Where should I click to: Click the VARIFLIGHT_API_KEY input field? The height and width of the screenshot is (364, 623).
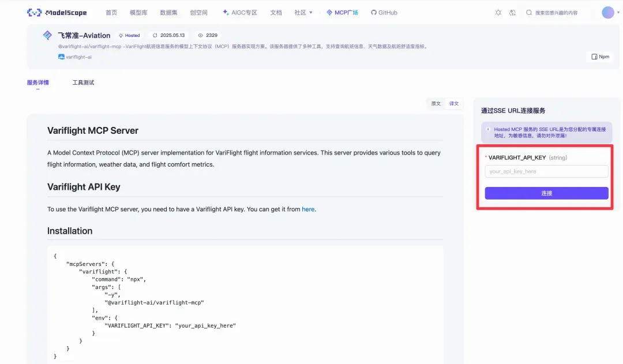(546, 171)
